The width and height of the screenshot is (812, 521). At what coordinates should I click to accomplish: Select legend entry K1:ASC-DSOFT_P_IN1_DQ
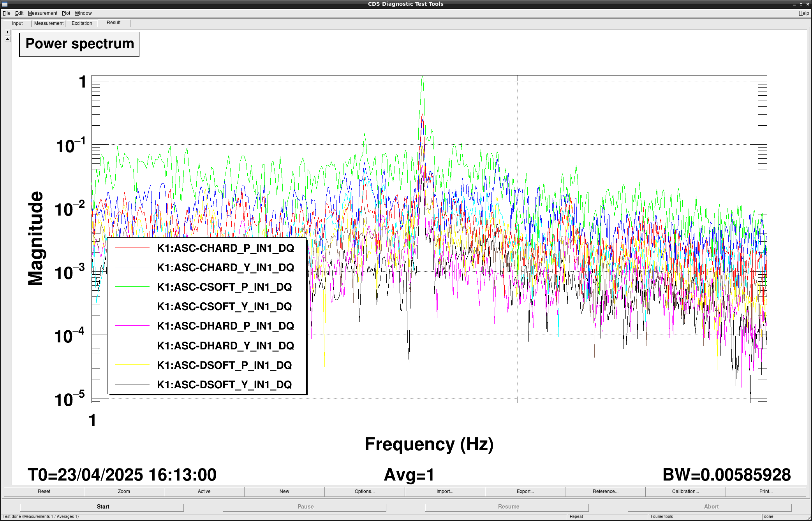click(224, 365)
